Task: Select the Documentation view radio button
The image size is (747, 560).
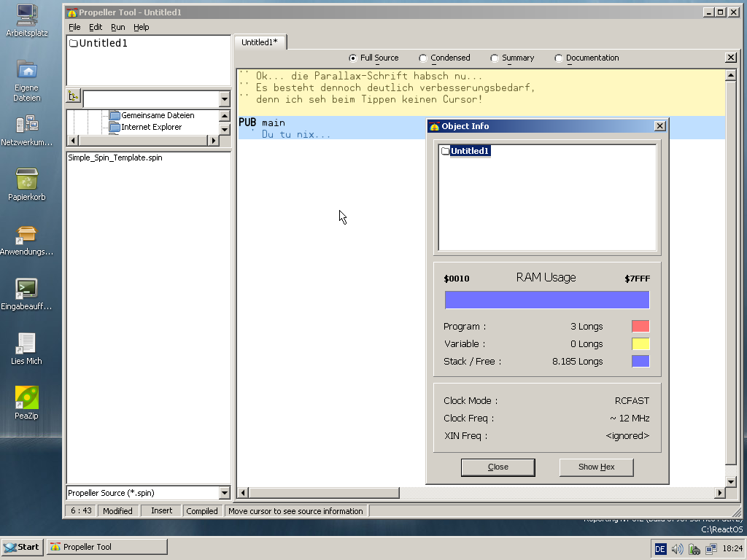Action: coord(559,58)
